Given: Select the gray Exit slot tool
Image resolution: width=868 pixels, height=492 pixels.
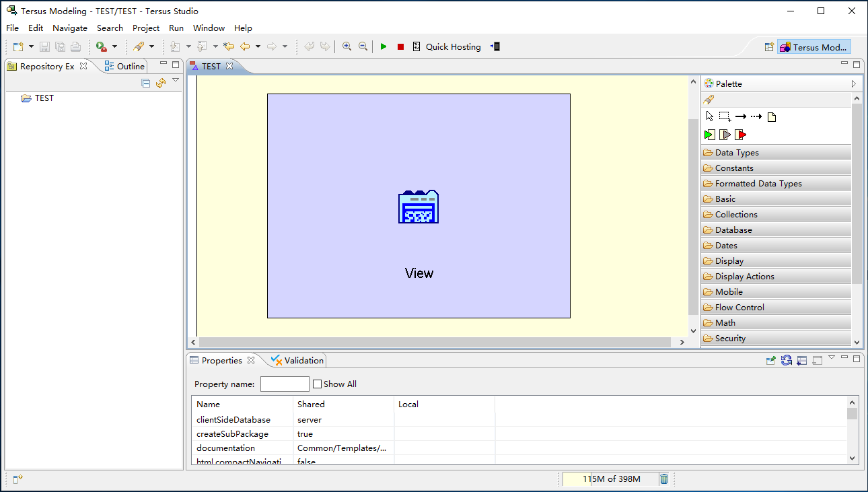Looking at the screenshot, I should click(x=725, y=135).
